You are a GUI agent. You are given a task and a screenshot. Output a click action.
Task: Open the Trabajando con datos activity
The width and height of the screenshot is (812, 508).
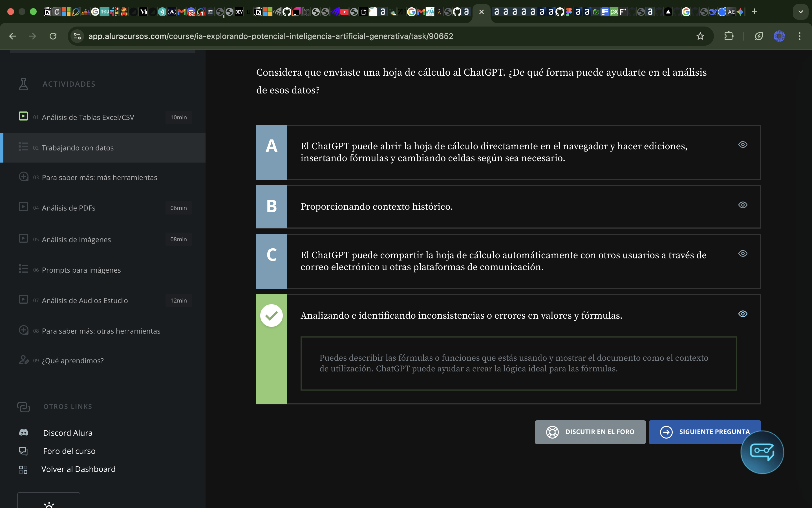click(x=103, y=148)
